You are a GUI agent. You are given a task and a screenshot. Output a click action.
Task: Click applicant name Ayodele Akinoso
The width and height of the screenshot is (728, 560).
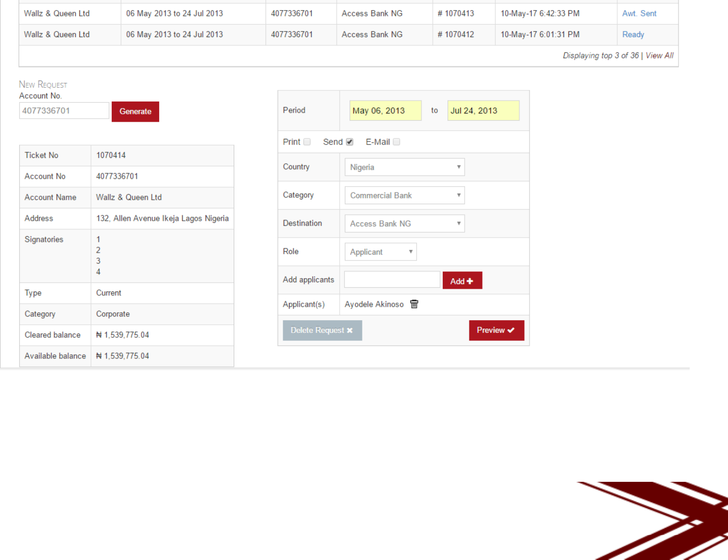(x=374, y=304)
